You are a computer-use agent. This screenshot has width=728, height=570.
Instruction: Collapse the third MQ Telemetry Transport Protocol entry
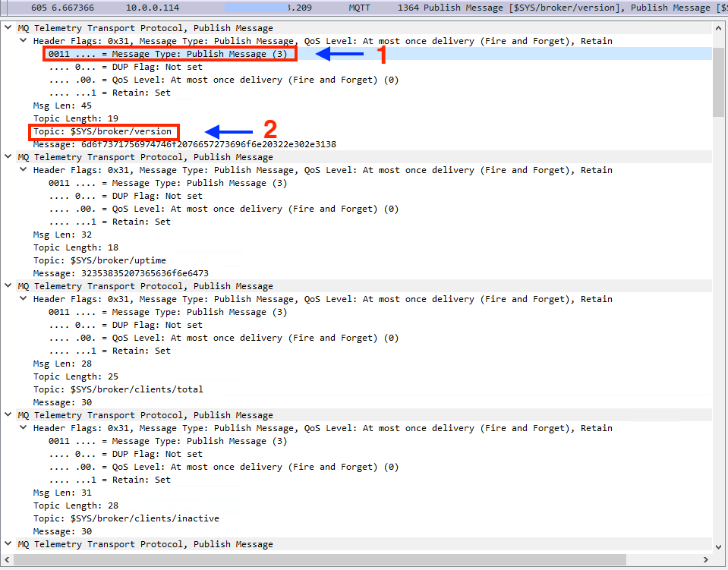point(8,286)
